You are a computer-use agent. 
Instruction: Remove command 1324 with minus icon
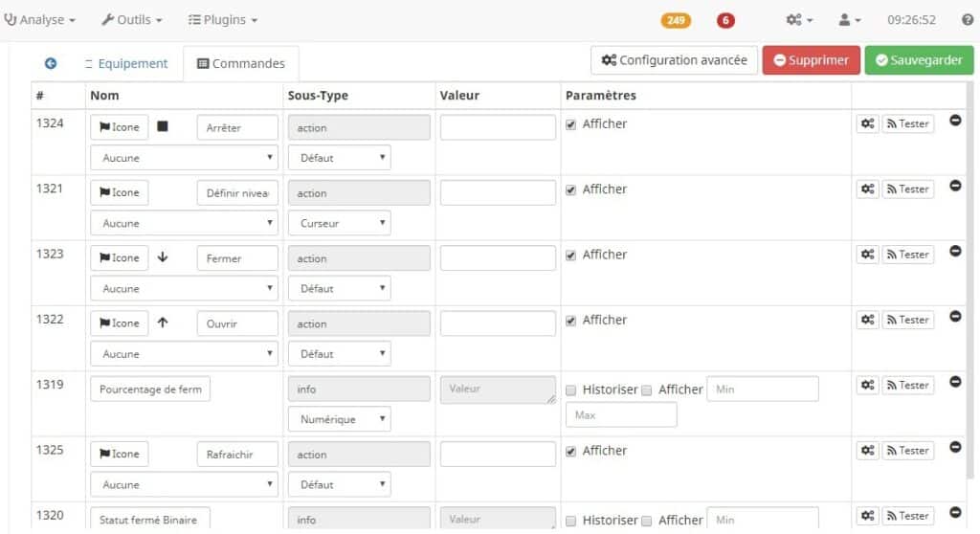955,122
